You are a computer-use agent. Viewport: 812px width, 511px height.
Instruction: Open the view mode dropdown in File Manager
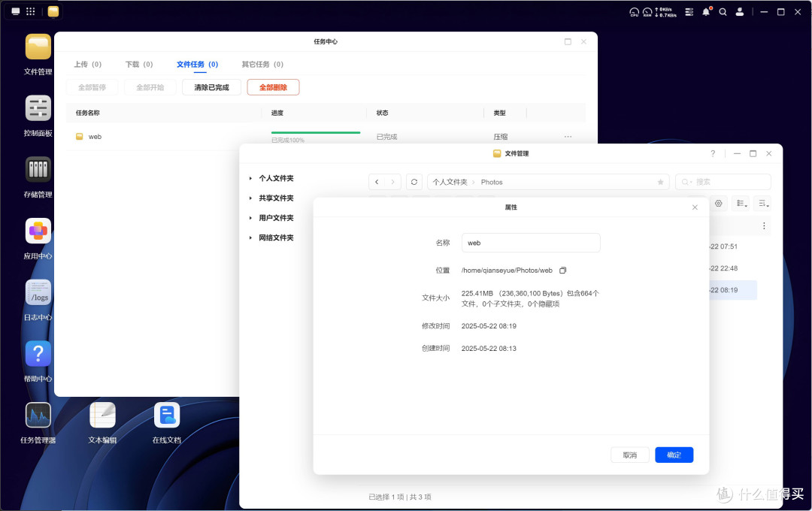(741, 204)
